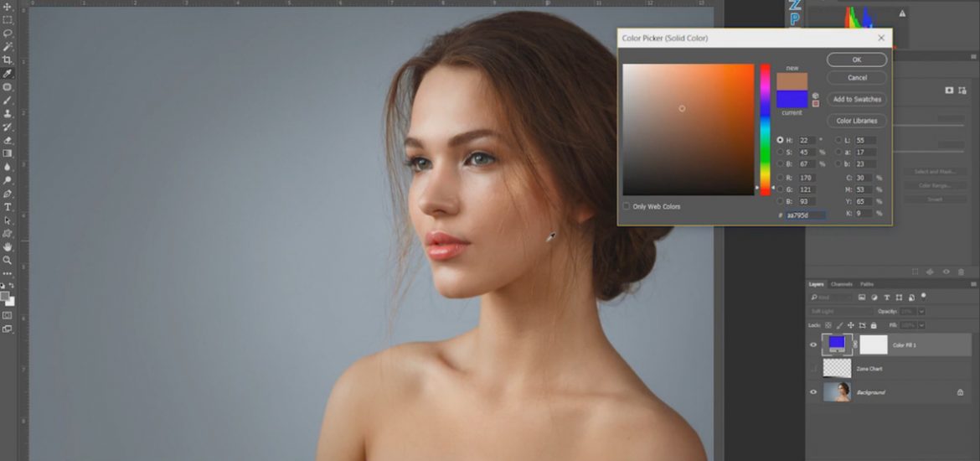Select the Eyedropper tool in the toolbar
The width and height of the screenshot is (980, 461).
(x=8, y=74)
